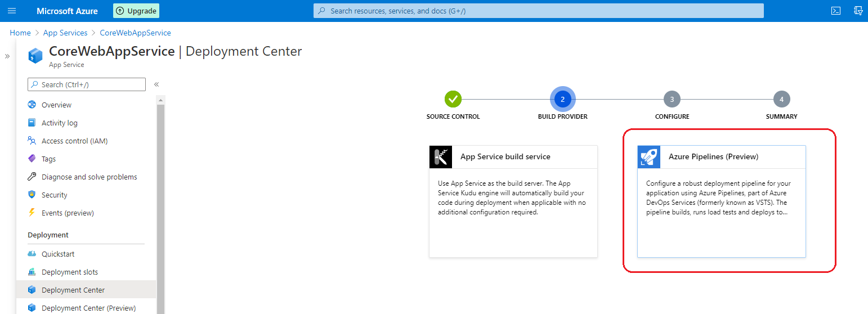Go back to Source Control step checkmark
Screen dimensions: 868x314
[x=453, y=100]
